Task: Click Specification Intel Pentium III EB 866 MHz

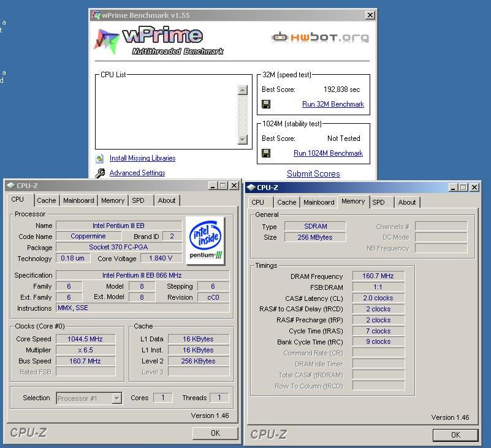Action: (x=142, y=275)
